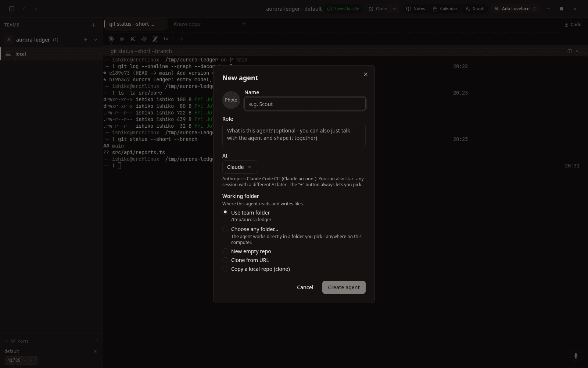The height and width of the screenshot is (368, 588).
Task: Click the Saved locally status badge
Action: (x=343, y=9)
